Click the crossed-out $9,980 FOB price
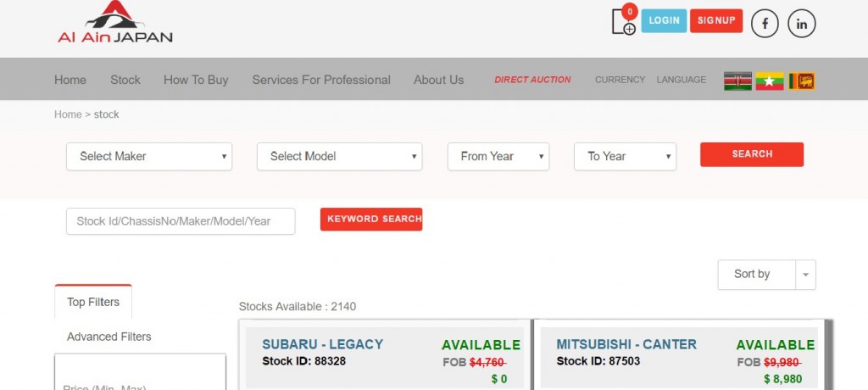Screen dimensions: 868x390 [782, 363]
